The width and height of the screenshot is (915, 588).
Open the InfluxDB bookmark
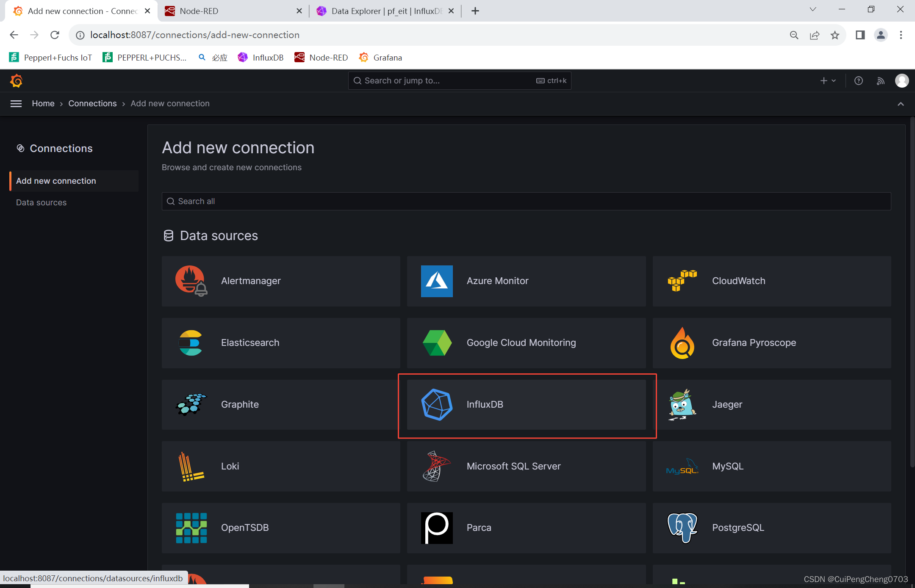pyautogui.click(x=261, y=58)
